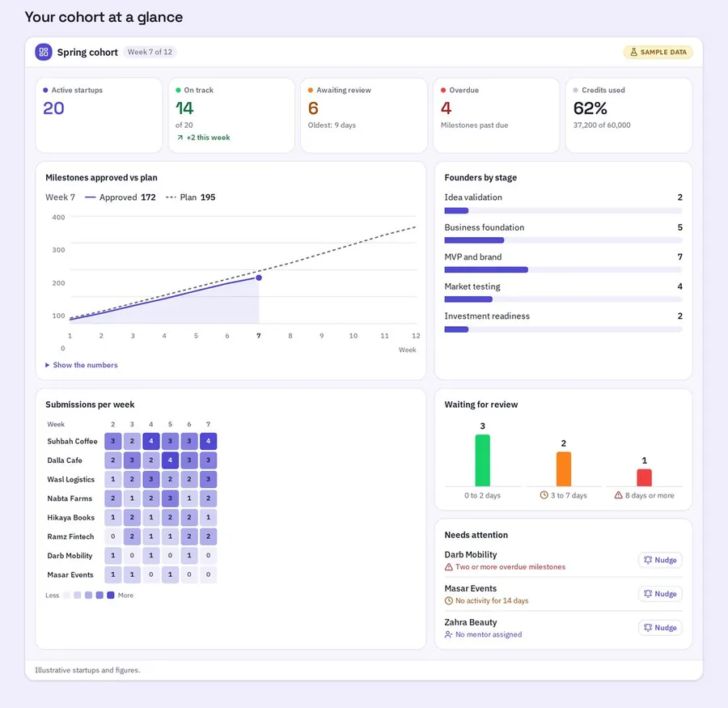Click Hikaya Books week 6 heatmap cell
Viewport: 728px width, 708px height.
pyautogui.click(x=189, y=518)
